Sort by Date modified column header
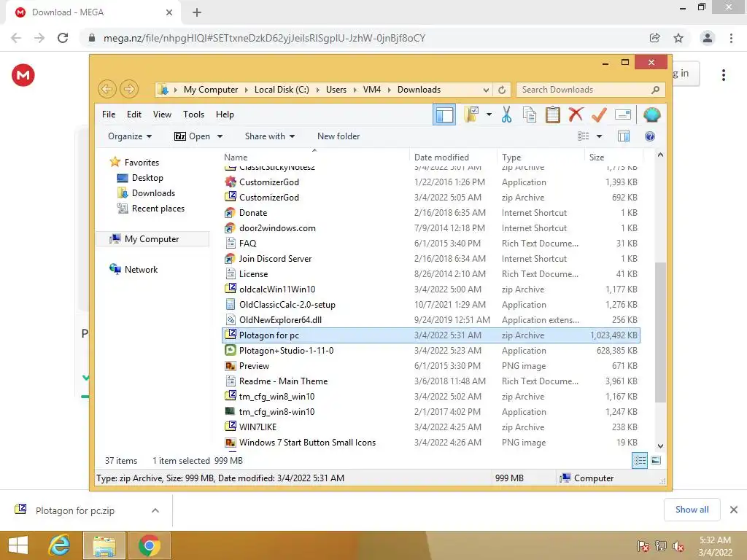 pyautogui.click(x=453, y=157)
